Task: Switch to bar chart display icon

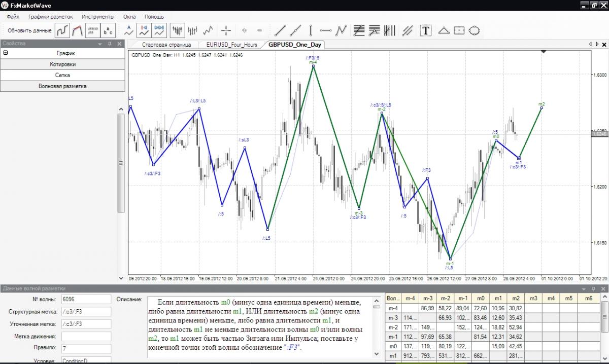Action: 192,30
